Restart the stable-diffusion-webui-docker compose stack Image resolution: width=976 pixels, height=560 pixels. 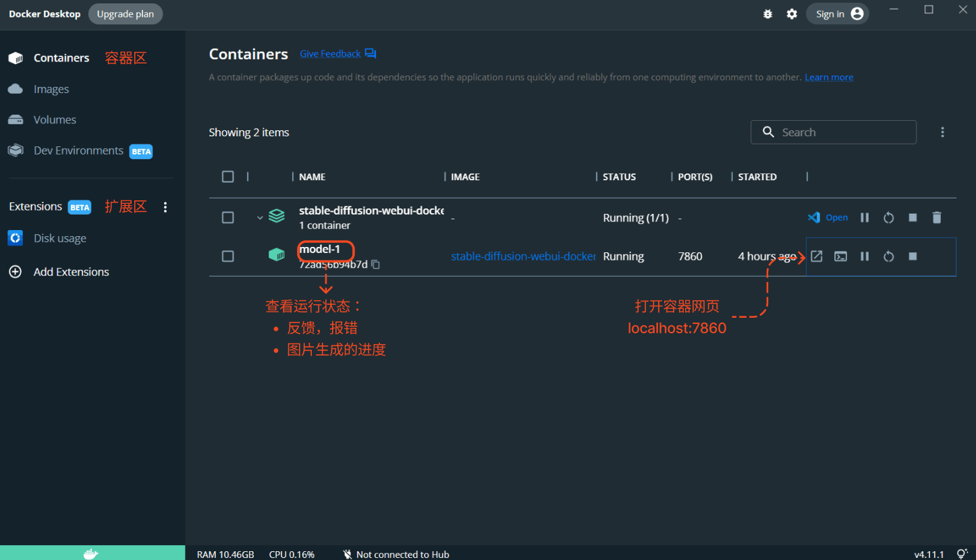[889, 217]
